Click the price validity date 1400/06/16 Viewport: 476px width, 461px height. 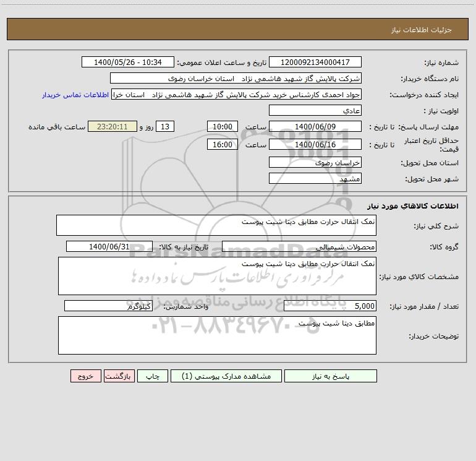tap(315, 144)
